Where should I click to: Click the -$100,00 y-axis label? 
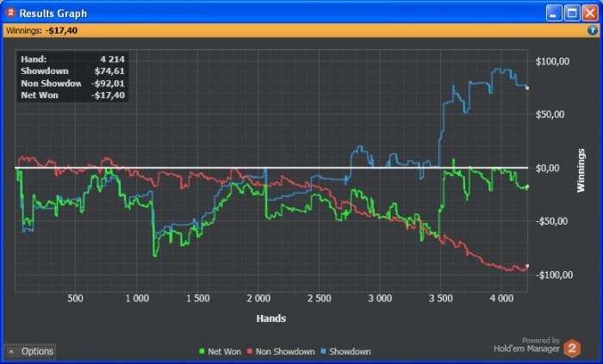click(554, 275)
